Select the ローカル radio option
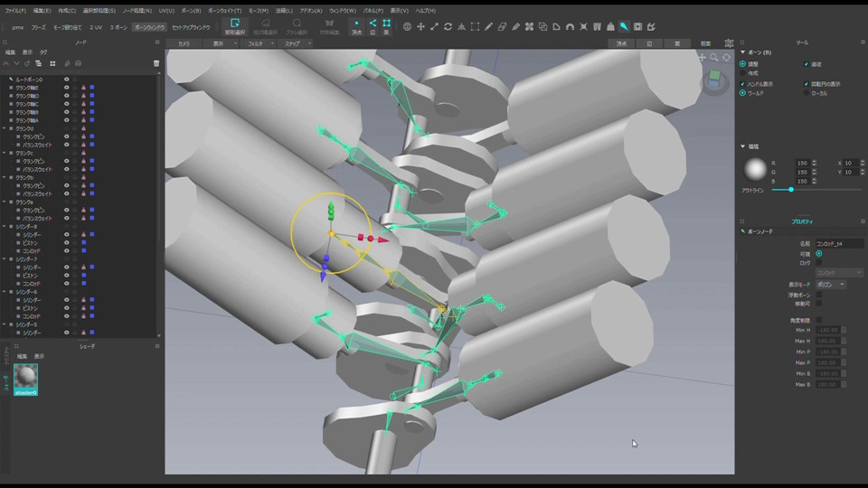This screenshot has height=488, width=868. 807,93
